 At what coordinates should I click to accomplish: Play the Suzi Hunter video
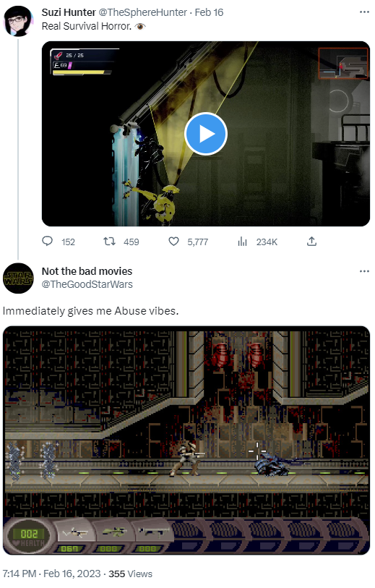point(206,134)
